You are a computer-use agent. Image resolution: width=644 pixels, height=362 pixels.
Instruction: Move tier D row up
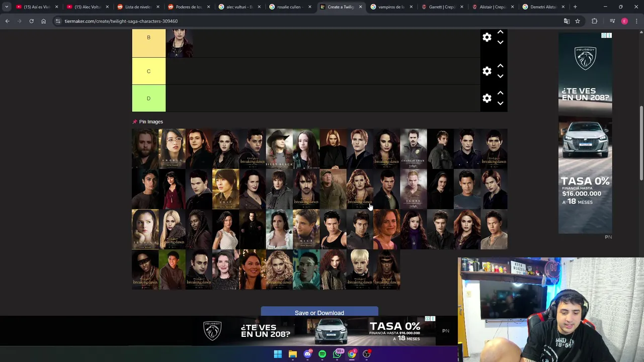pos(500,93)
